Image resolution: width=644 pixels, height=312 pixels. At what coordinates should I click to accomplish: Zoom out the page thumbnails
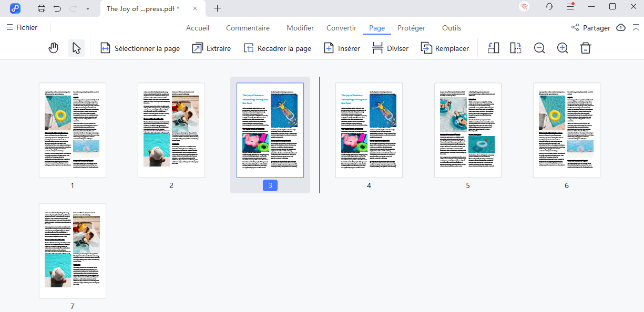pyautogui.click(x=539, y=48)
